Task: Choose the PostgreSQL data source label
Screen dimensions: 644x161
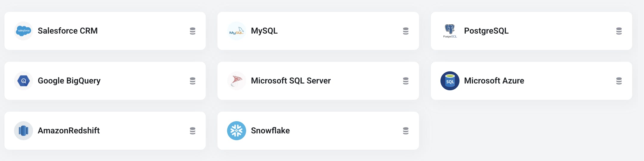Action: point(486,31)
